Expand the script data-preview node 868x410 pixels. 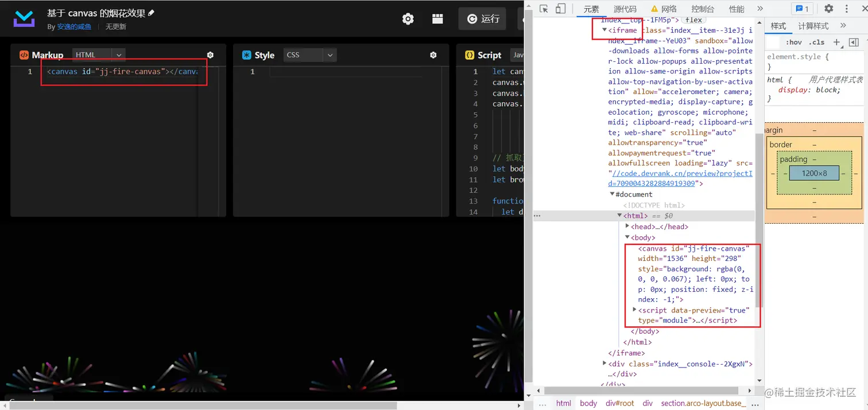pyautogui.click(x=634, y=310)
